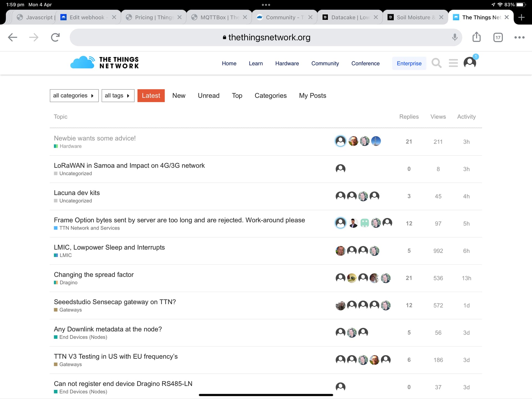The image size is (532, 399).
Task: Open the My Posts tab
Action: tap(313, 96)
